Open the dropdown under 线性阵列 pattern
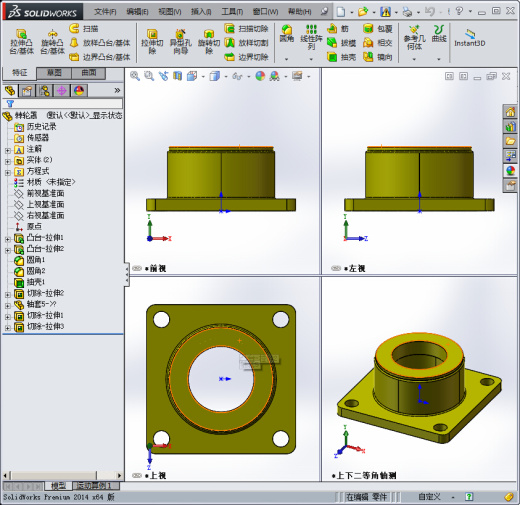Image resolution: width=520 pixels, height=505 pixels. coord(311,59)
